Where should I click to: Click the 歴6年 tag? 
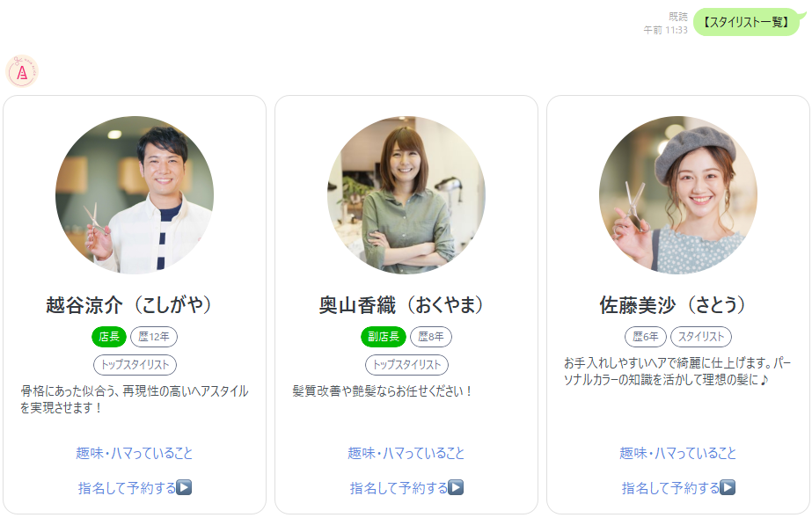tap(646, 337)
